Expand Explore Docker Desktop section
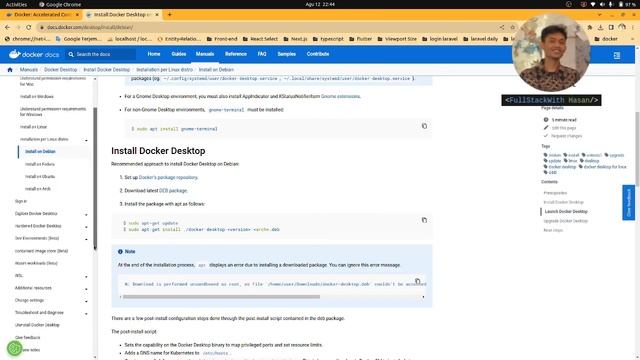640x360 pixels. pos(86,215)
